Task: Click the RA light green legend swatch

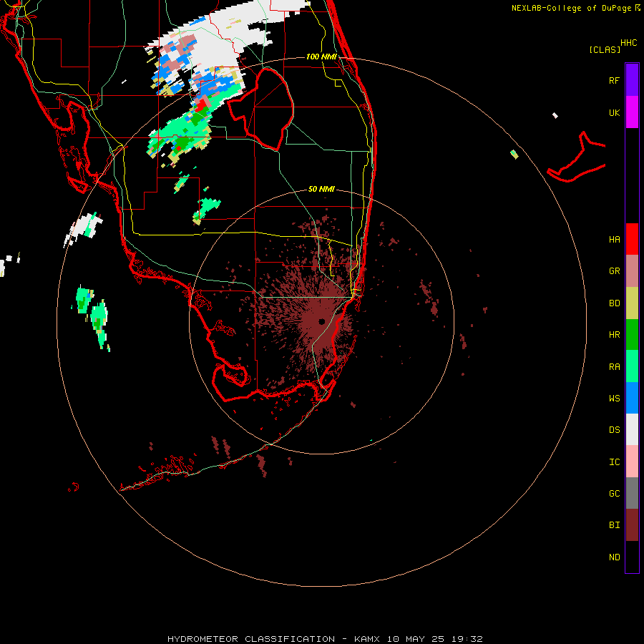Action: 632,366
